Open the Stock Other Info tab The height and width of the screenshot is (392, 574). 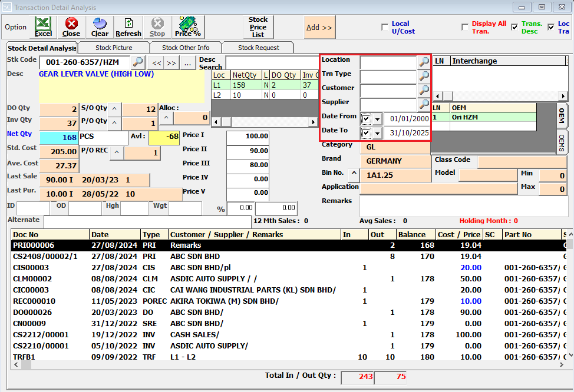pos(186,48)
